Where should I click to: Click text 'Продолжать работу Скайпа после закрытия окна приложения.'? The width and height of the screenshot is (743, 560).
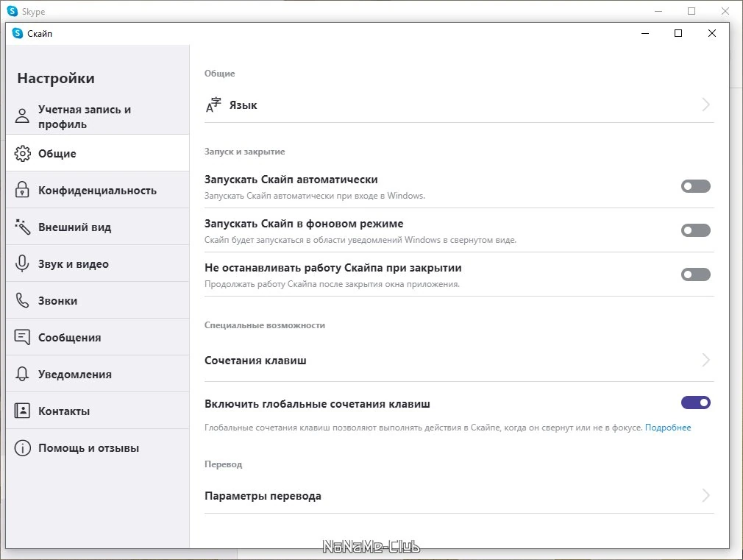click(332, 284)
